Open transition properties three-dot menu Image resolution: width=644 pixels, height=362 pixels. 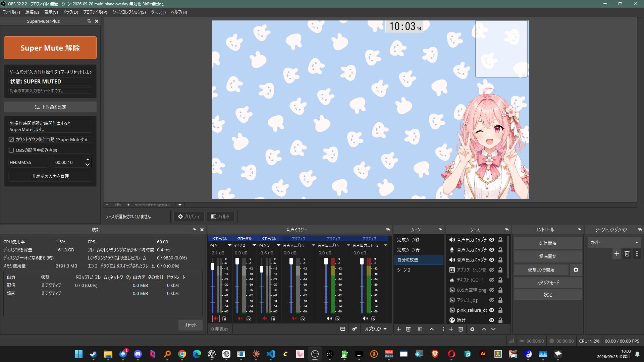click(x=637, y=254)
